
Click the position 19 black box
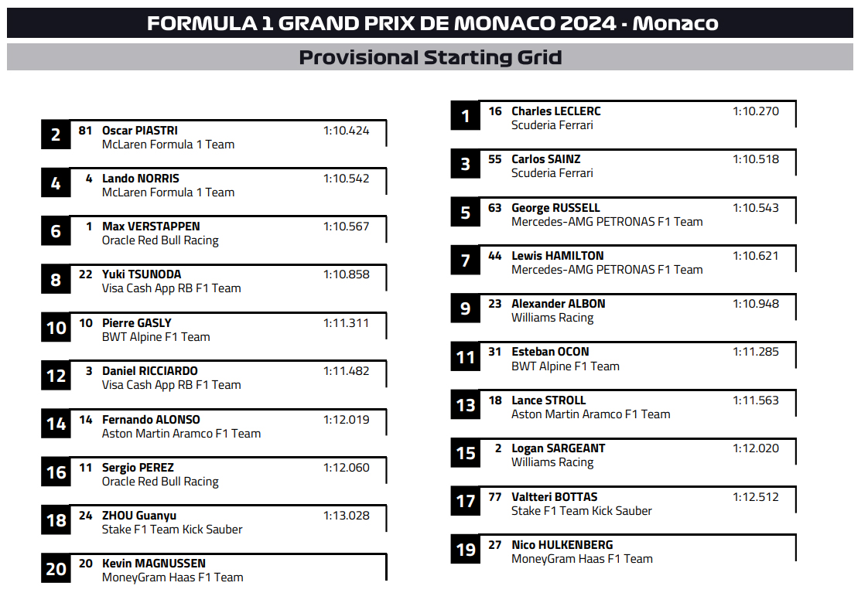click(x=465, y=549)
